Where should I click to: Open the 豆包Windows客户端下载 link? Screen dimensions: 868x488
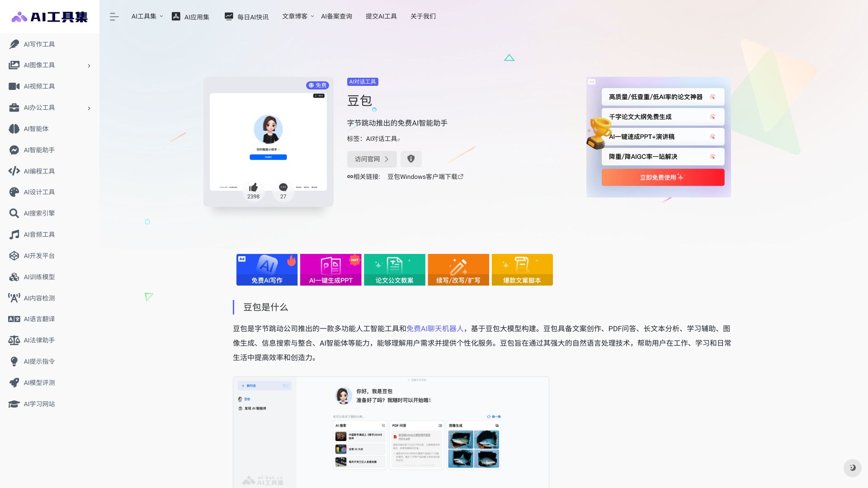point(425,177)
